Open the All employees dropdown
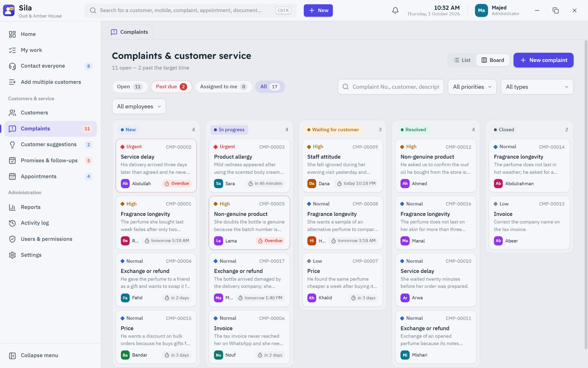The width and height of the screenshot is (588, 368). (x=139, y=106)
